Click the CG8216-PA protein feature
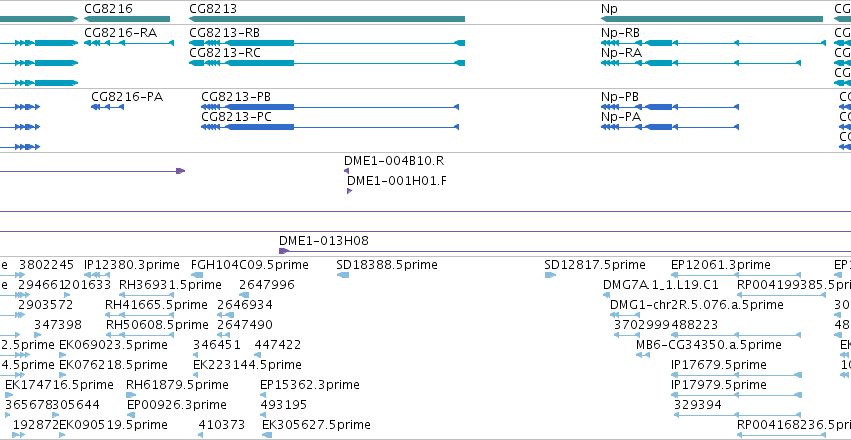851x440 pixels. pos(107,107)
